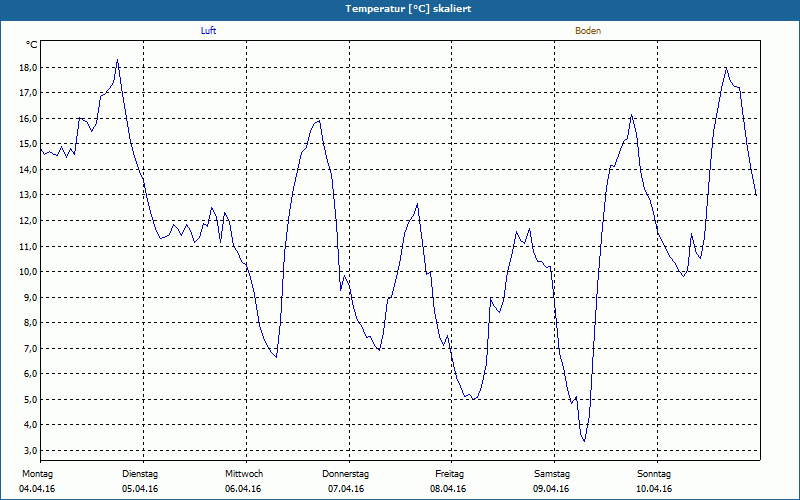Click the date 10.04.16
The width and height of the screenshot is (800, 500).
coord(654,489)
